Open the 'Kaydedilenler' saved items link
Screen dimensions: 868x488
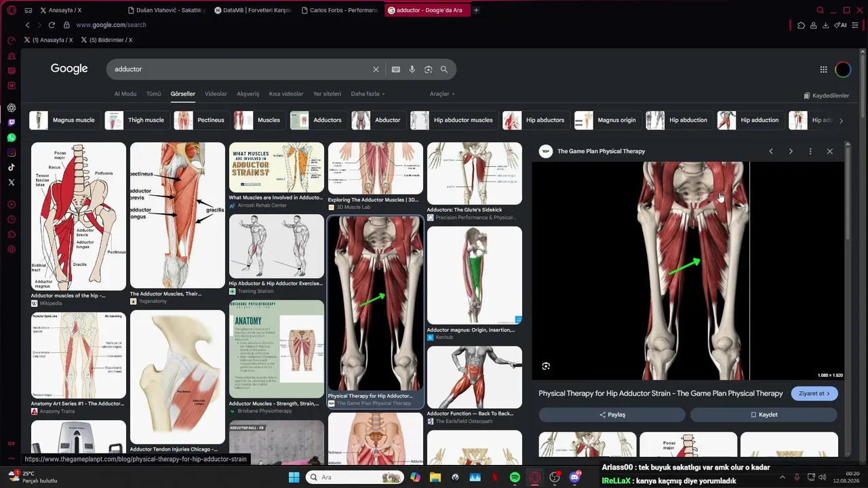point(826,96)
